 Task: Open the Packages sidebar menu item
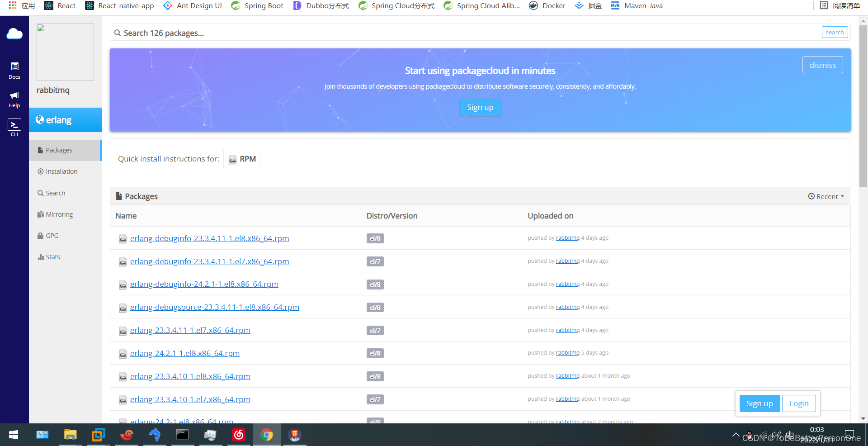tap(66, 150)
